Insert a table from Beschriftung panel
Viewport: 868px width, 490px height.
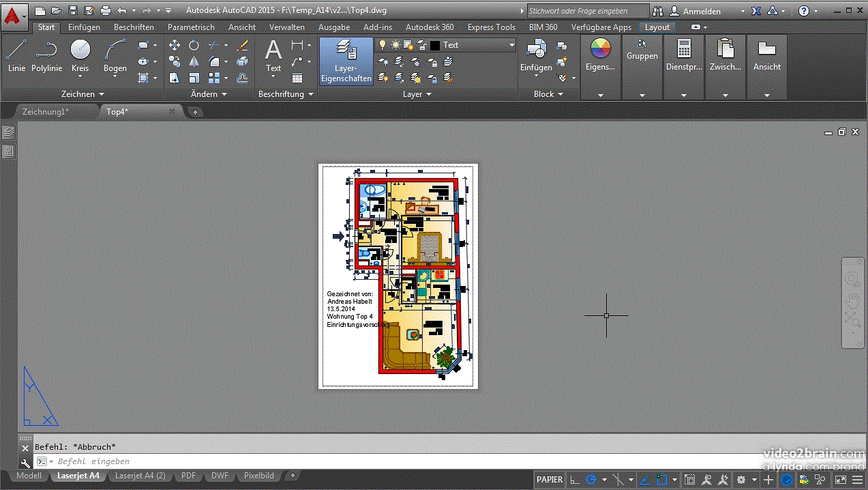pos(297,78)
